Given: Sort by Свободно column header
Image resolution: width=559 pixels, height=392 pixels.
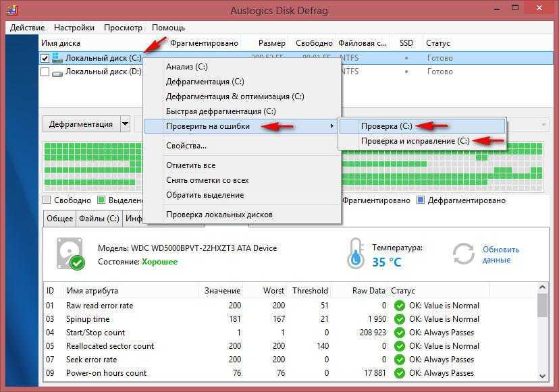Looking at the screenshot, I should [x=314, y=43].
